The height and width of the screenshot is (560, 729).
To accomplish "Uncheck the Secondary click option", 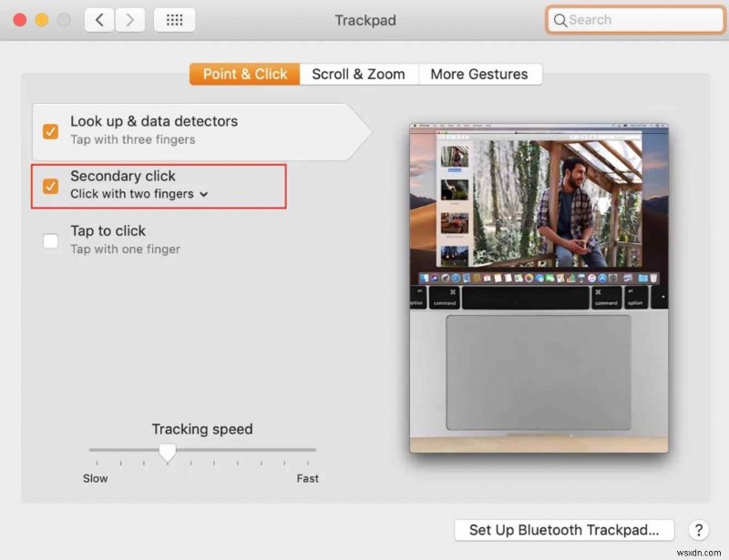I will pos(50,187).
